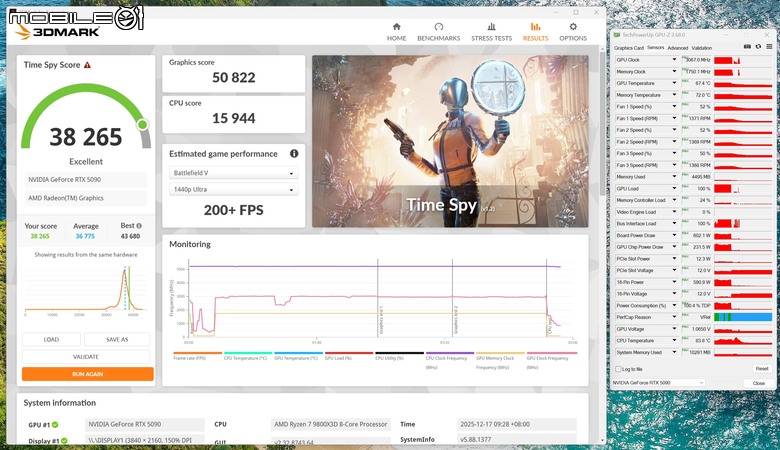This screenshot has height=450, width=780.
Task: Open the BENCHMARKS gauge icon
Action: [x=438, y=27]
